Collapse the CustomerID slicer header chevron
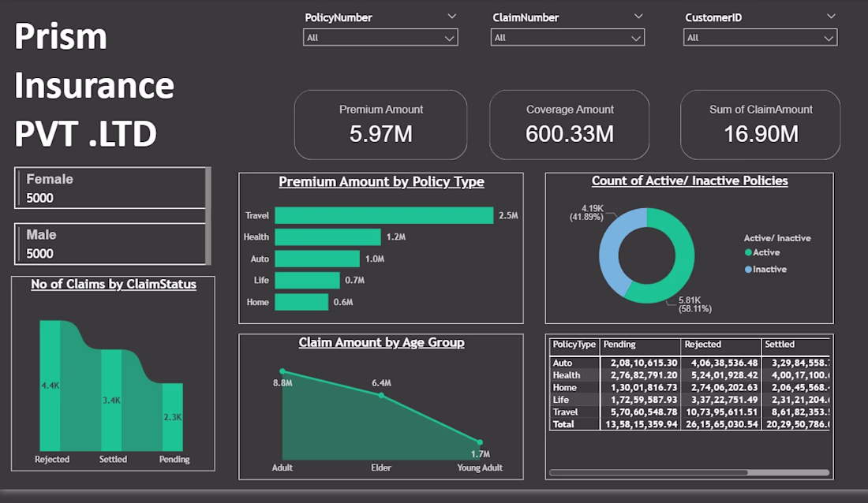The width and height of the screenshot is (868, 503). [x=831, y=17]
